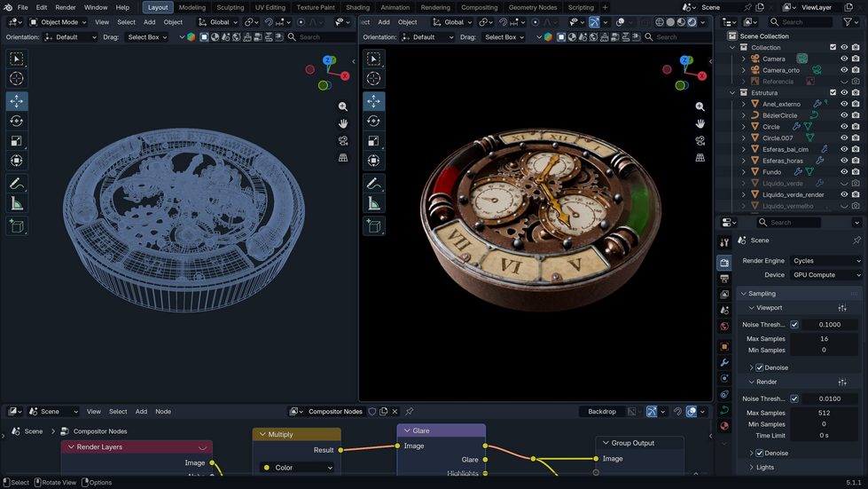This screenshot has height=489, width=868.
Task: Select the Annotate tool in right viewport
Action: (x=373, y=184)
